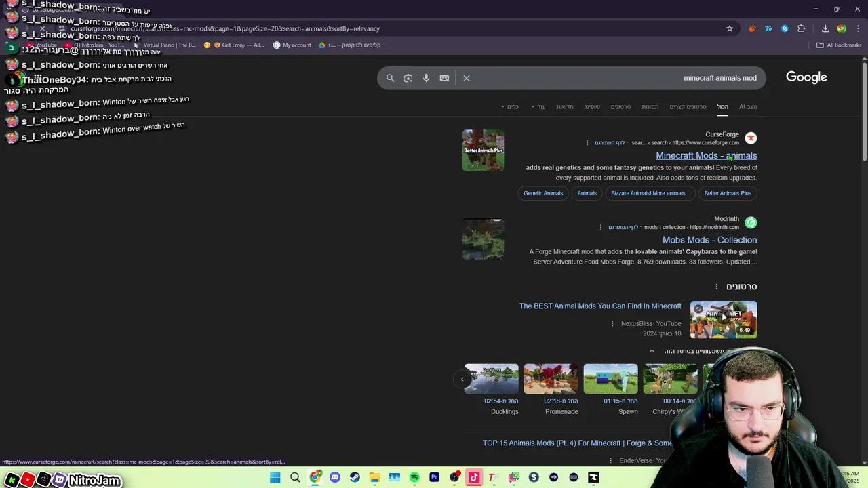The image size is (868, 488).
Task: Switch to the 'חדשות' news tab
Action: click(x=565, y=106)
